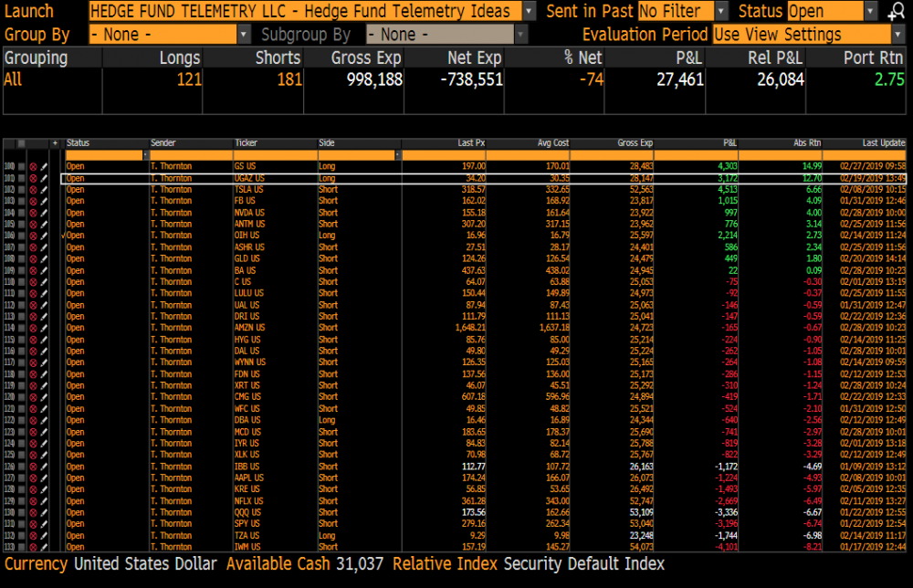Click the red X icon on SPY US row
Viewport: 913px width, 588px height.
point(33,524)
